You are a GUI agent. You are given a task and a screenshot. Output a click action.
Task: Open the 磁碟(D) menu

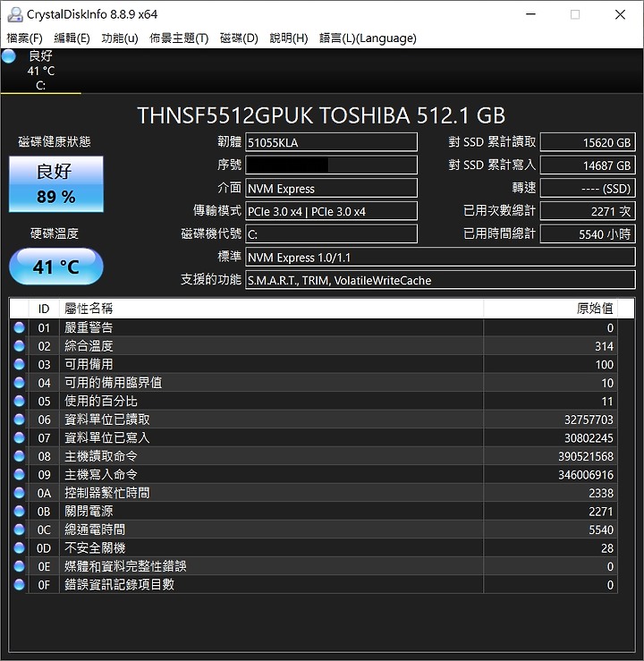[239, 38]
